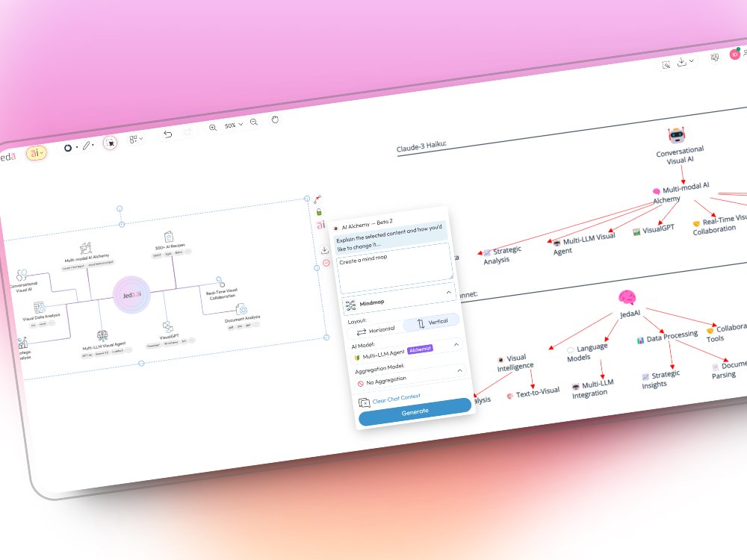Select the Multi-modal AI Alchemy node icon

pos(85,248)
